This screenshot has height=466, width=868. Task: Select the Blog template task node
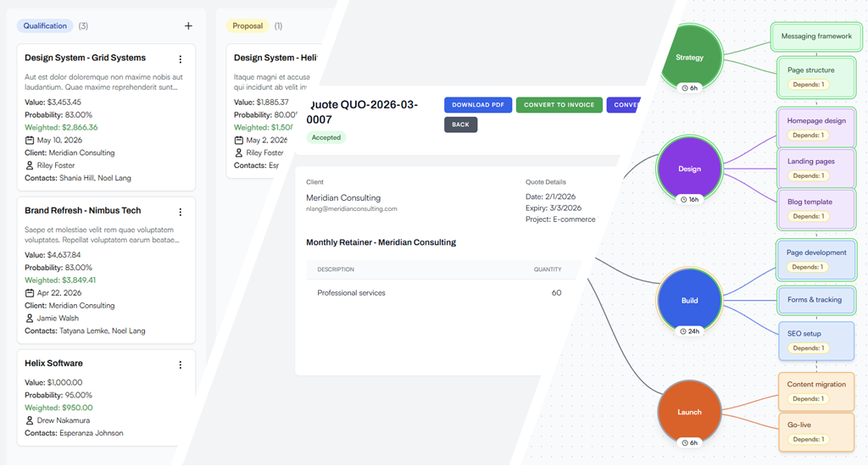click(816, 209)
